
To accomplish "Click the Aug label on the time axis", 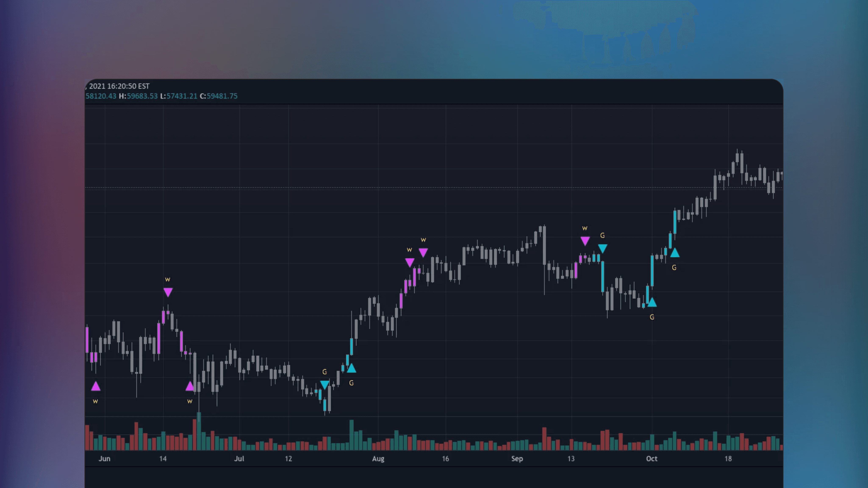I will 378,459.
